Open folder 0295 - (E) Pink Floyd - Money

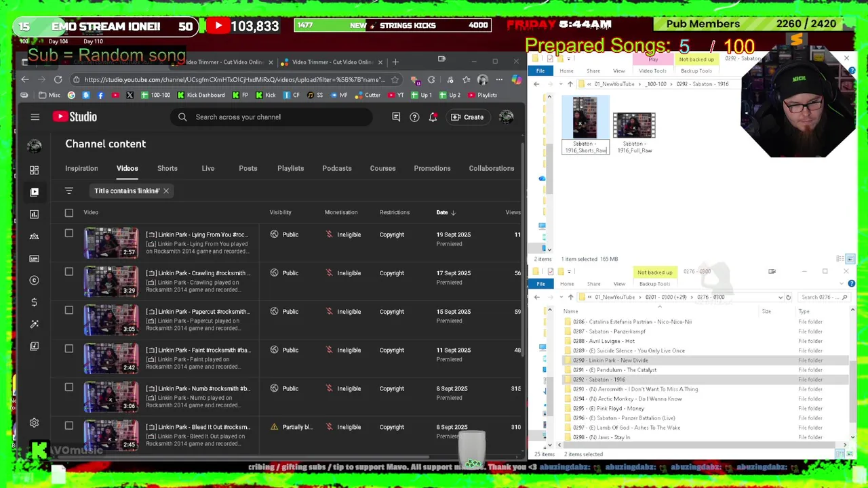[x=608, y=409]
